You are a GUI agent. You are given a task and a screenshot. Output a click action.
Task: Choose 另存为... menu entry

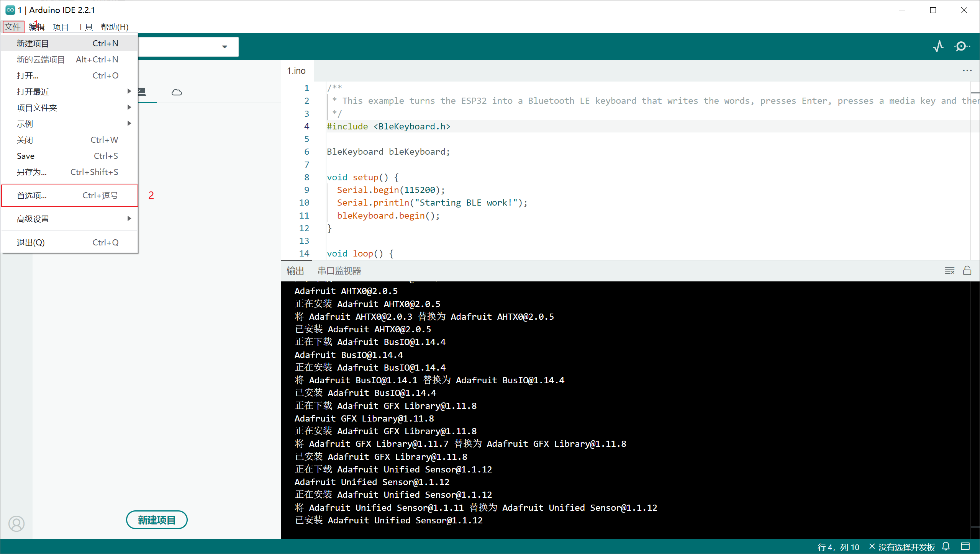point(69,172)
